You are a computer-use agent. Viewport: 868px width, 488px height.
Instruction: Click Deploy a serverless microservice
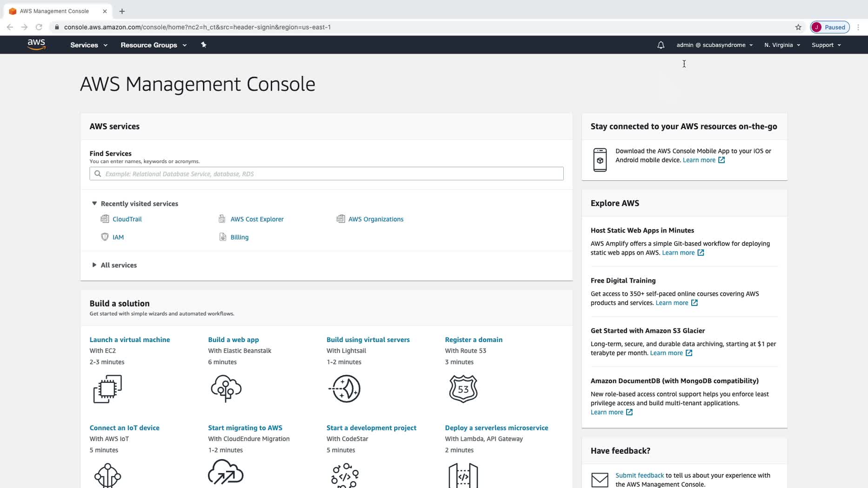coord(496,428)
